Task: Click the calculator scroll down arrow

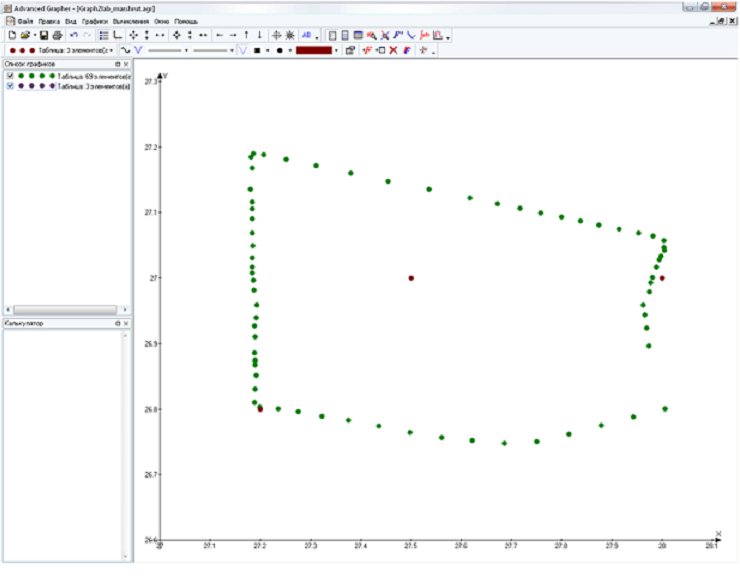Action: coord(126,556)
